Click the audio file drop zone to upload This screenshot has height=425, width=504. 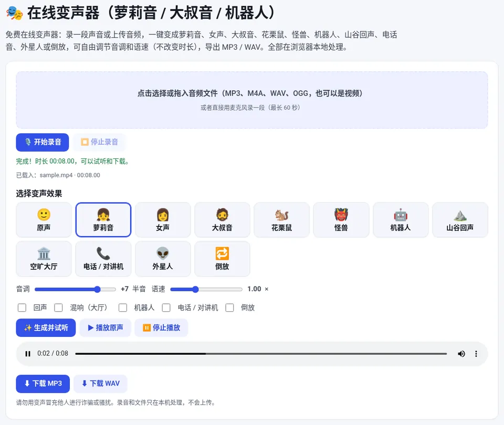pyautogui.click(x=252, y=100)
